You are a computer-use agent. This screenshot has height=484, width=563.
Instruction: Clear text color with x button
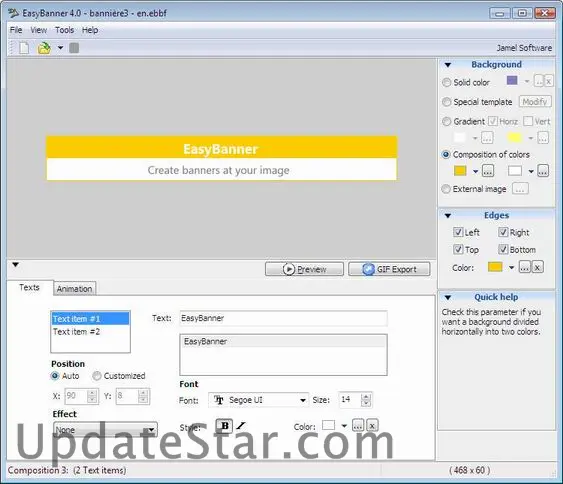372,425
